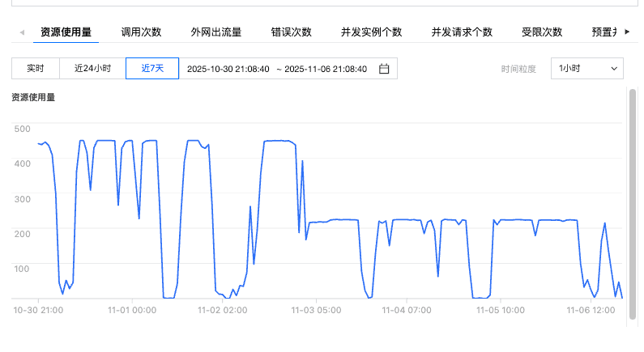
Task: Click the start date 2025-10-30 21:08:40 field
Action: (228, 69)
